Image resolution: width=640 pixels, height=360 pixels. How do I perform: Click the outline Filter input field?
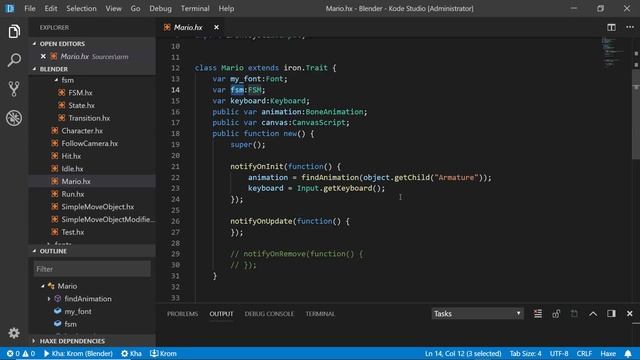pos(92,269)
